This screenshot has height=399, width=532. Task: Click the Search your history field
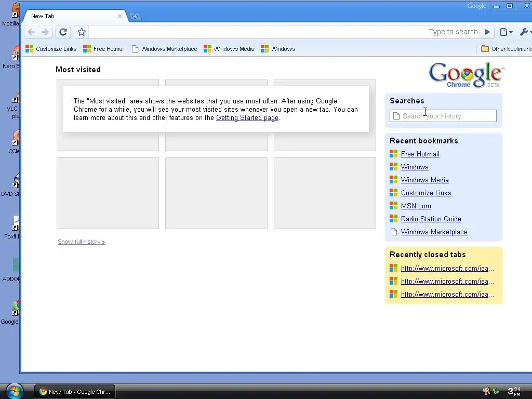tap(443, 116)
